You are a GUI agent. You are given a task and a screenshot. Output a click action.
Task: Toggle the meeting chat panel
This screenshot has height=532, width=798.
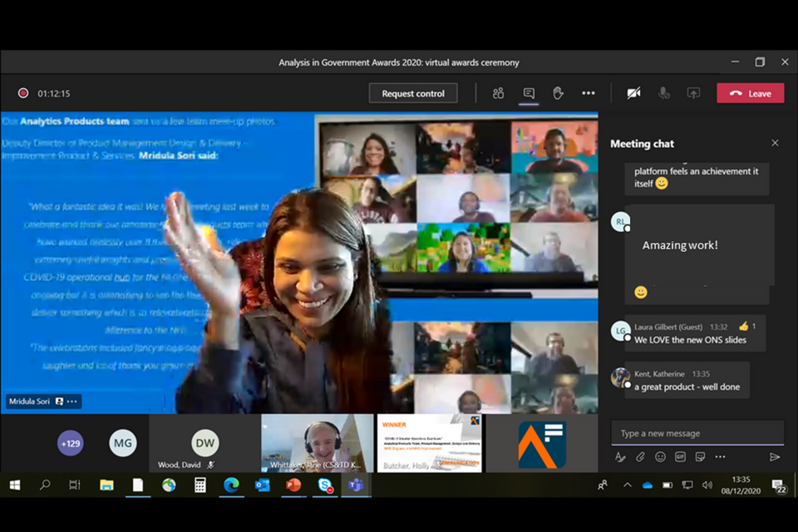[529, 93]
